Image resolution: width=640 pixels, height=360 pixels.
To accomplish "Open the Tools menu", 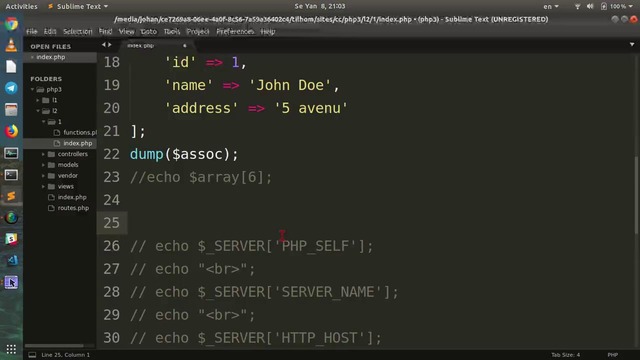I will pos(171,31).
